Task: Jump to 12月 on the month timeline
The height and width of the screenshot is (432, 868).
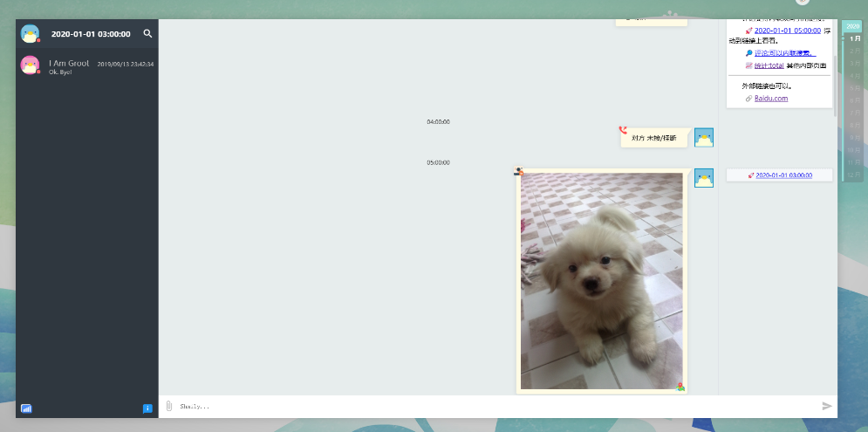Action: click(855, 174)
